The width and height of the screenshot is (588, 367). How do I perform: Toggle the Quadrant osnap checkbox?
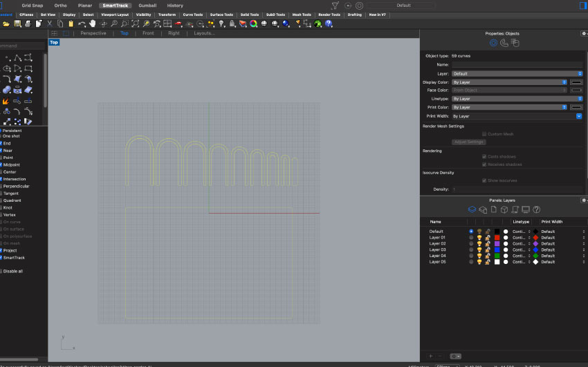point(1,200)
